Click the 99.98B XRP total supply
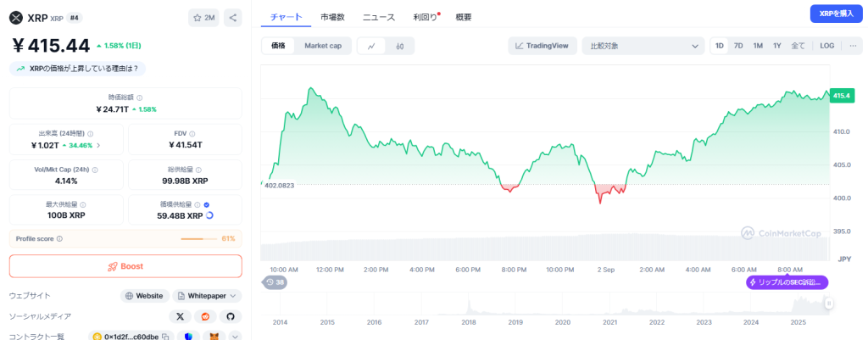The height and width of the screenshot is (340, 868). (x=186, y=181)
